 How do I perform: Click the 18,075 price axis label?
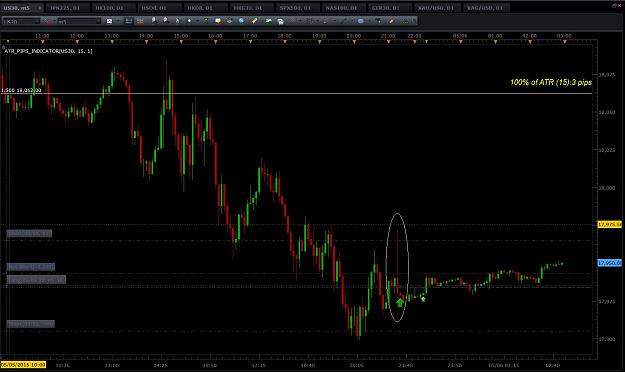[x=607, y=75]
